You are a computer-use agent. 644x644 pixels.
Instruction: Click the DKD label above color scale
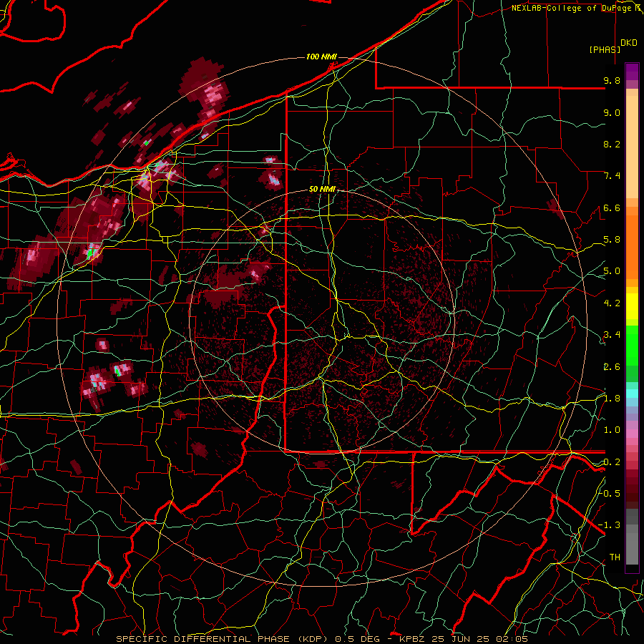(629, 43)
